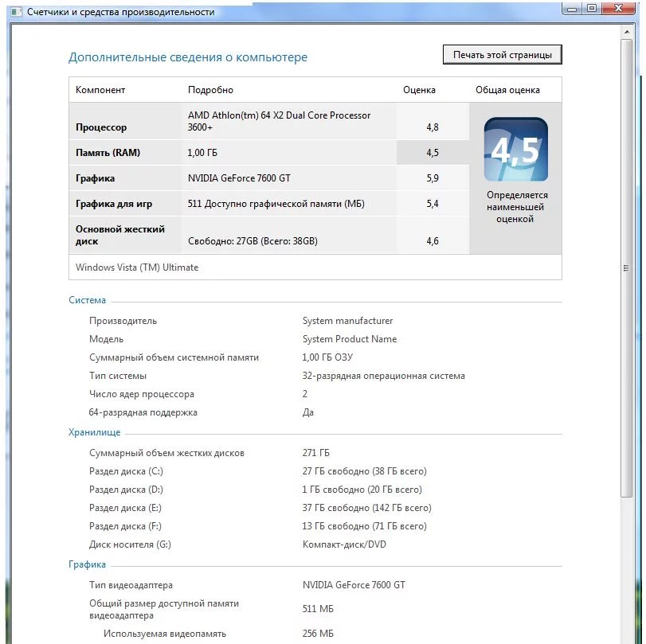
Task: Click the RAM score 4,5 cell
Action: pos(433,153)
